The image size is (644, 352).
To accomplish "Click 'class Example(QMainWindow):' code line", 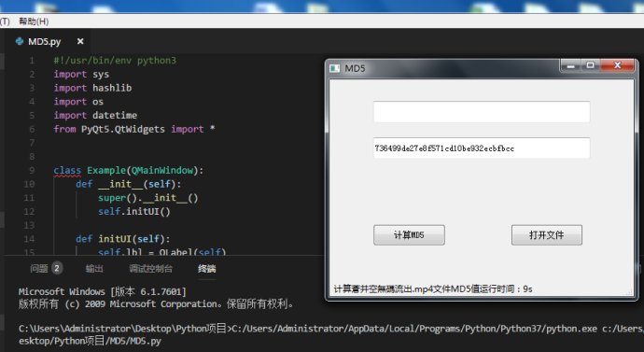I will pyautogui.click(x=128, y=170).
